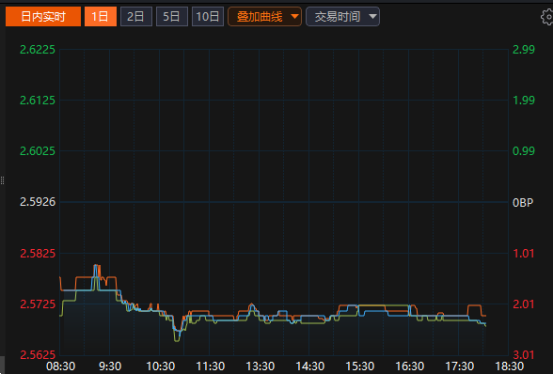Click the 2.5926 baseline price label

pyautogui.click(x=37, y=202)
